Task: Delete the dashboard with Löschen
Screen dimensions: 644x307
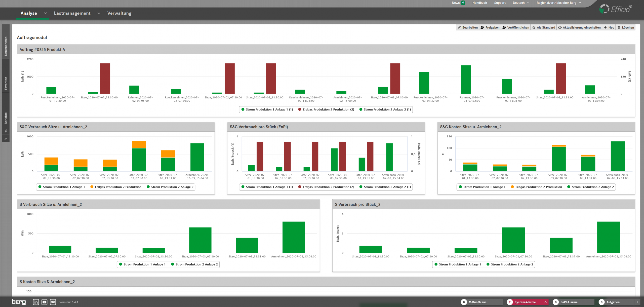Action: (626, 27)
